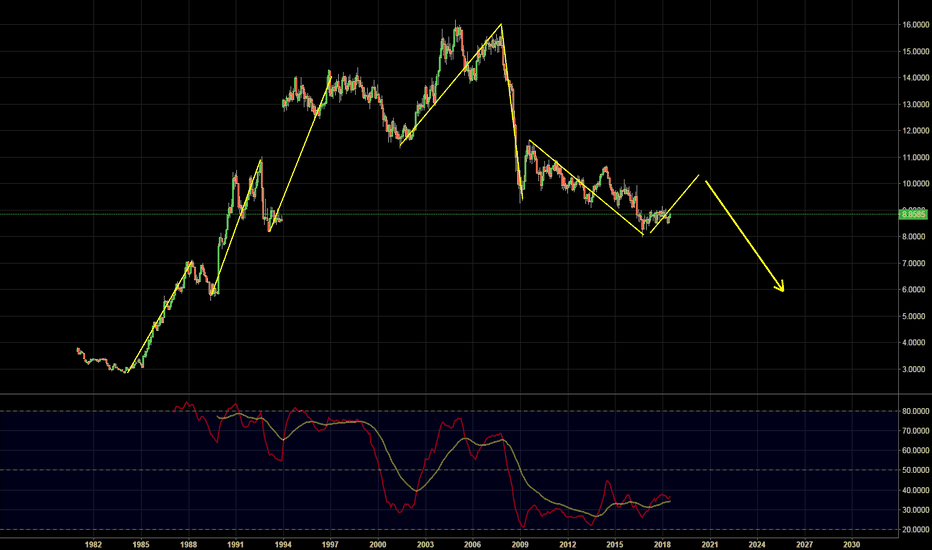This screenshot has height=550, width=932.
Task: Click the 80.0000 indicator scale label
Action: tap(915, 411)
